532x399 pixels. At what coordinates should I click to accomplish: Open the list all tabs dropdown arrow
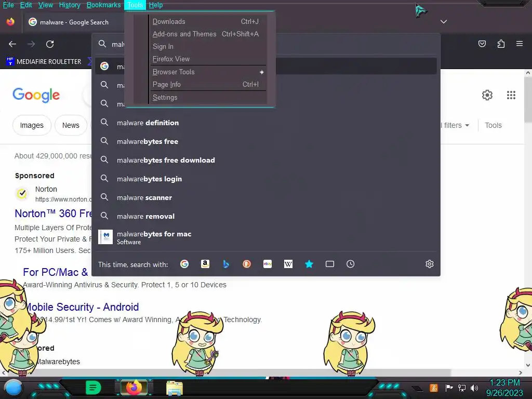444,22
